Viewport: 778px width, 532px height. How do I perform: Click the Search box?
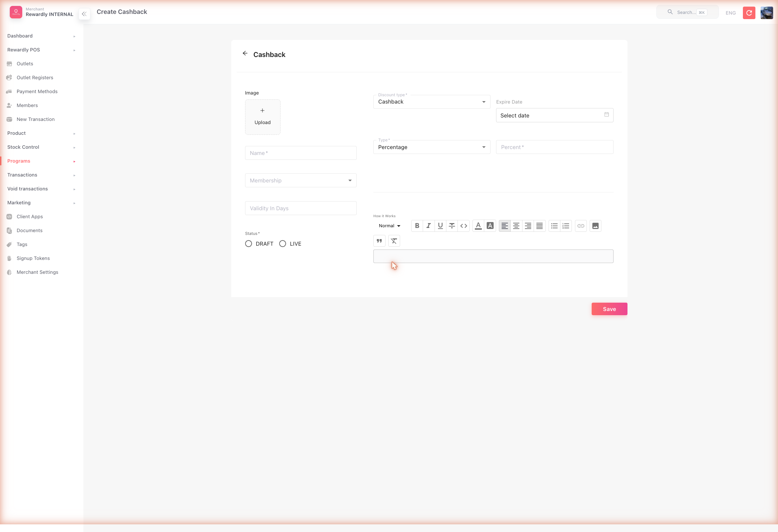(x=688, y=12)
